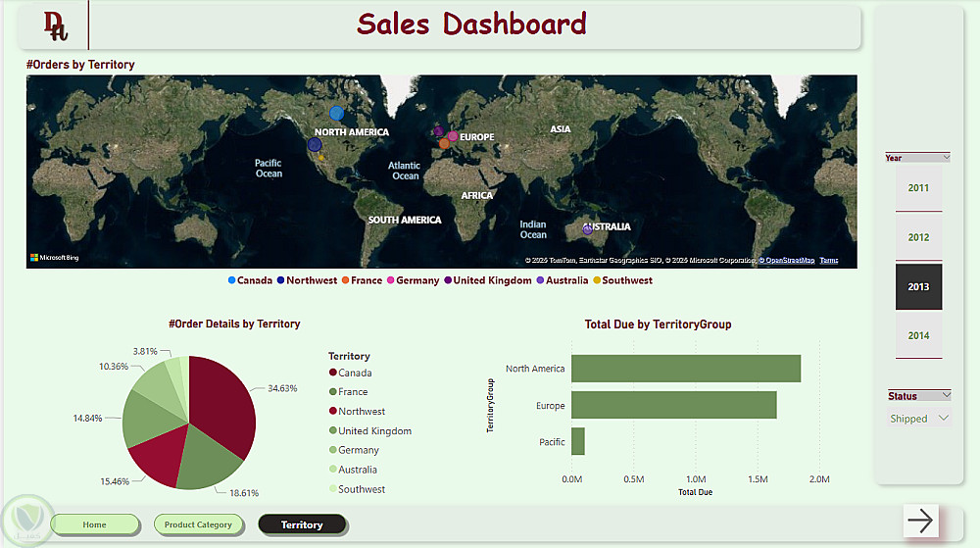The width and height of the screenshot is (980, 548).
Task: Click the Germany bubble on the map
Action: [x=453, y=136]
